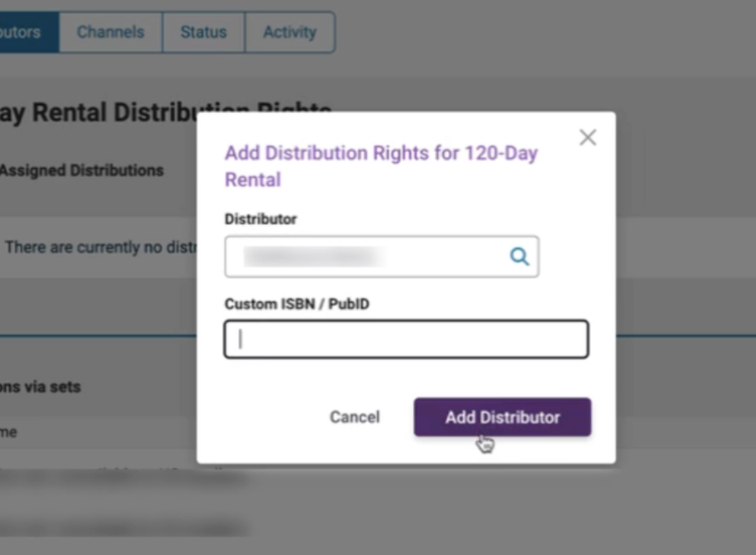This screenshot has width=756, height=555.
Task: Click the Custom ISBN / PubID label
Action: 297,305
